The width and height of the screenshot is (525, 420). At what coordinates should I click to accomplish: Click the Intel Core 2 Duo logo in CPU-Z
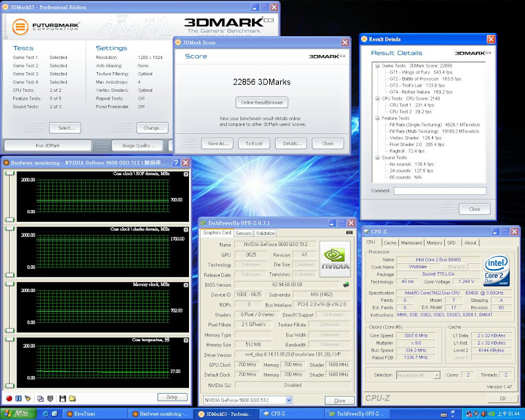[497, 270]
